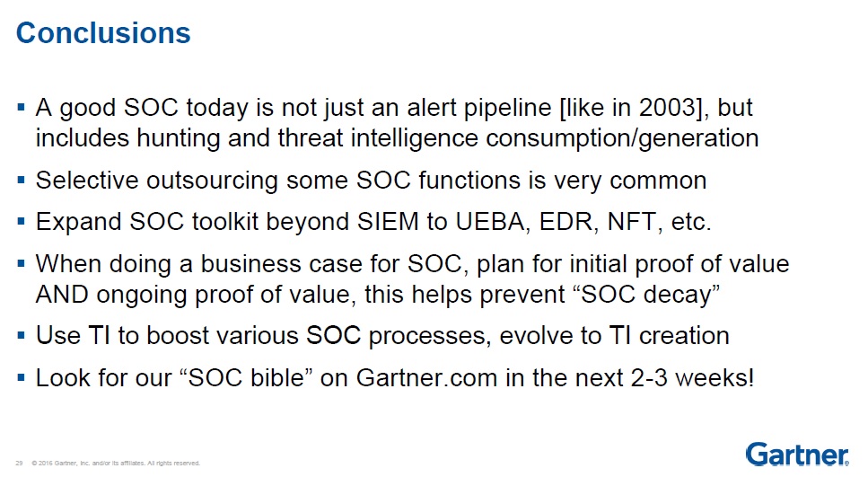
Task: Click the text "evolve to TI creation"
Action: 615,336
